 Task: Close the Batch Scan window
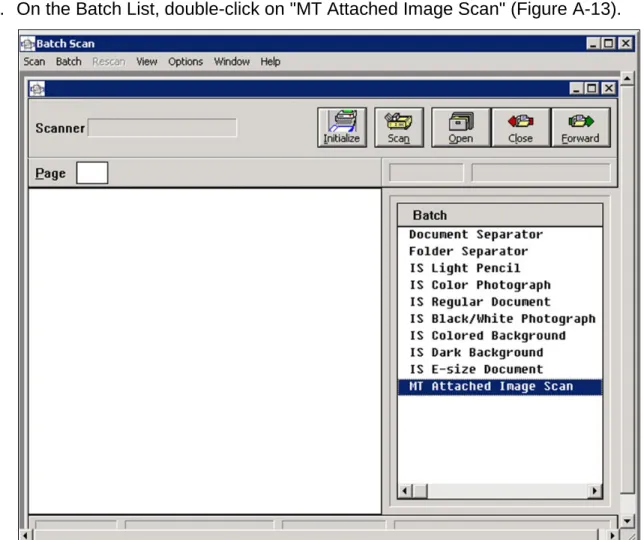[626, 44]
